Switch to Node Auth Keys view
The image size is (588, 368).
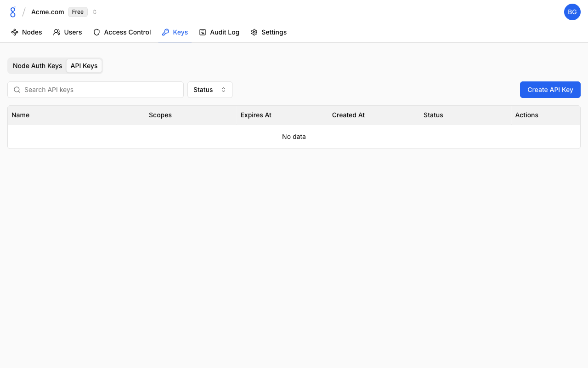[37, 66]
